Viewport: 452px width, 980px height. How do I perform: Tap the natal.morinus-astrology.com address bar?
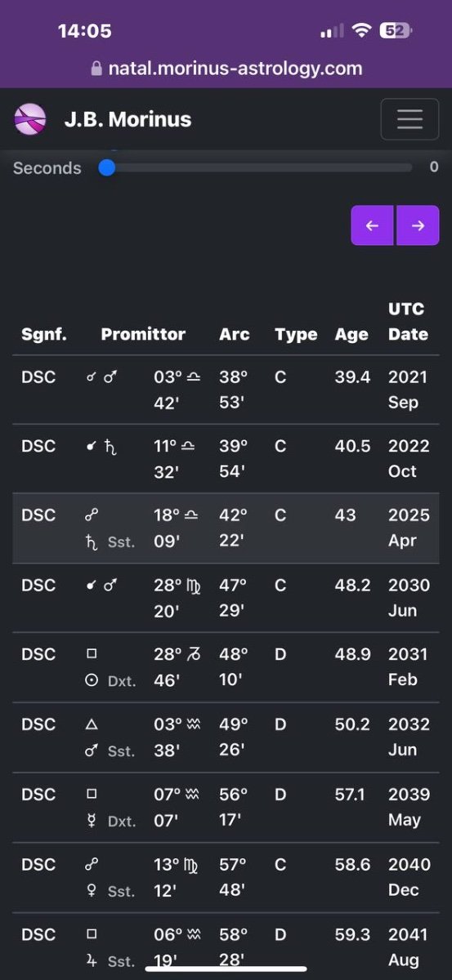(x=226, y=69)
